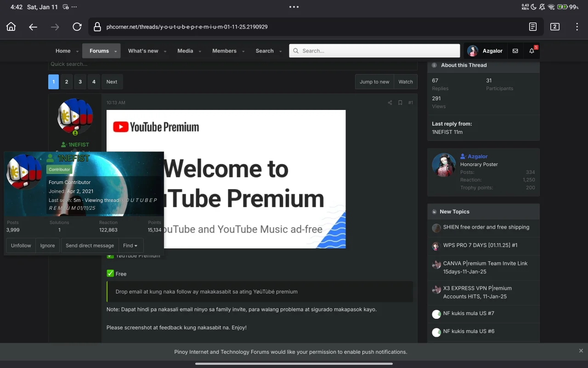588x368 pixels.
Task: Open last reply from 1NEFIST 11m
Action: pos(447,132)
